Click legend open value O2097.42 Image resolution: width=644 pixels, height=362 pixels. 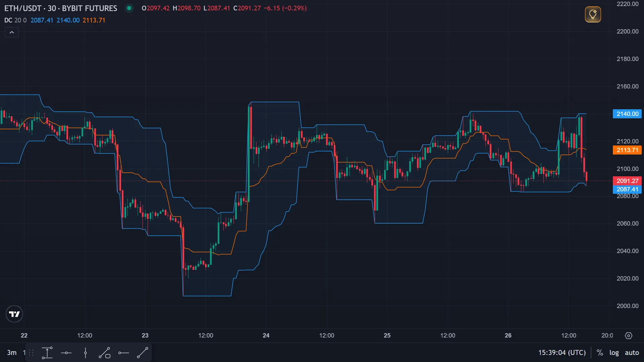pos(156,8)
